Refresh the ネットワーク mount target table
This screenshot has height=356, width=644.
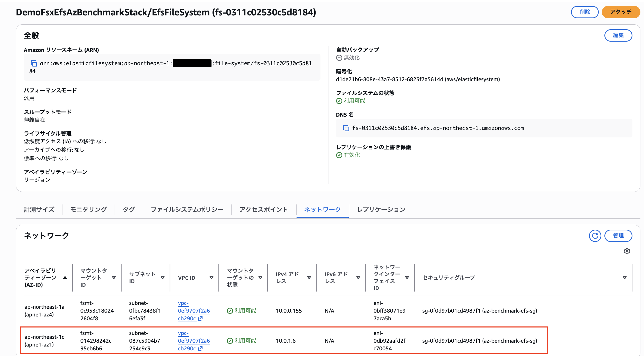(x=595, y=236)
